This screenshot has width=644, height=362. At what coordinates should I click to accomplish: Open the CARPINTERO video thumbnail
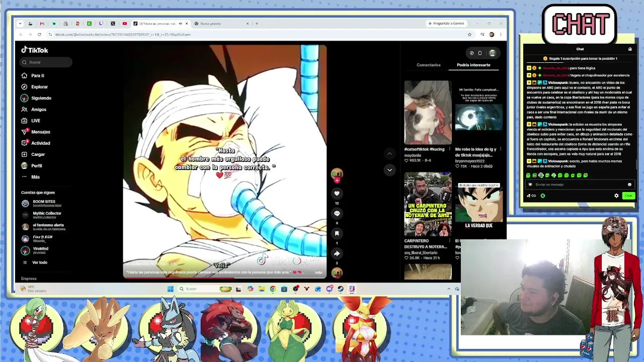428,204
